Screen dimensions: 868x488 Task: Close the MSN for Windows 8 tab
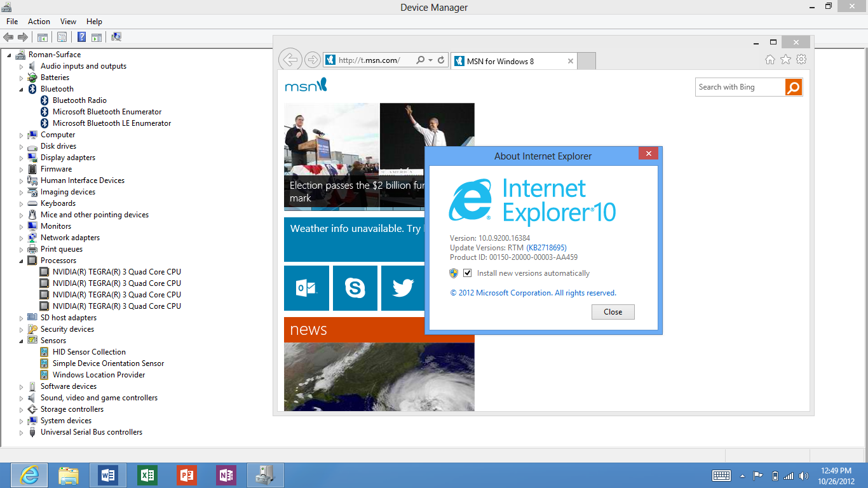pos(570,62)
